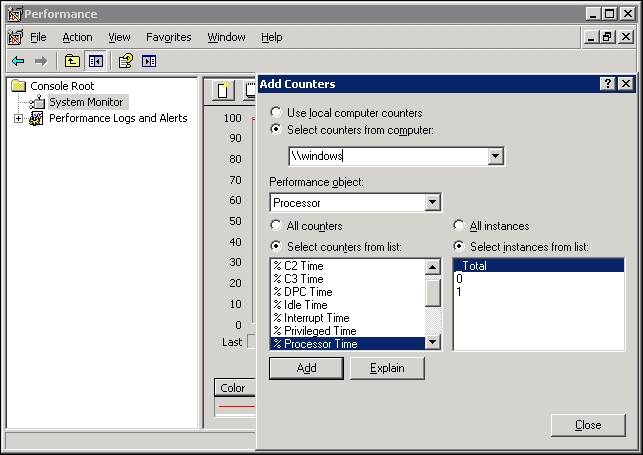643x455 pixels.
Task: Click the Show/Hide Action Pane icon
Action: click(149, 61)
